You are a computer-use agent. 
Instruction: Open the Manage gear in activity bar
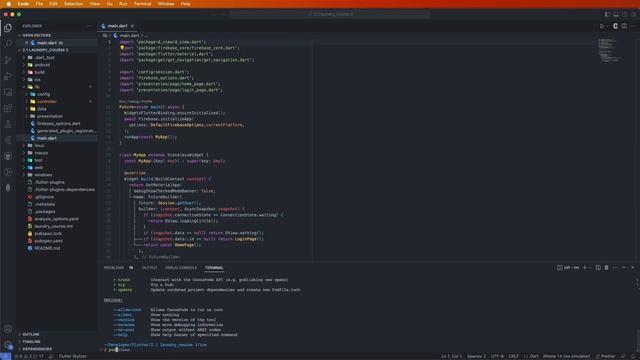pyautogui.click(x=8, y=345)
